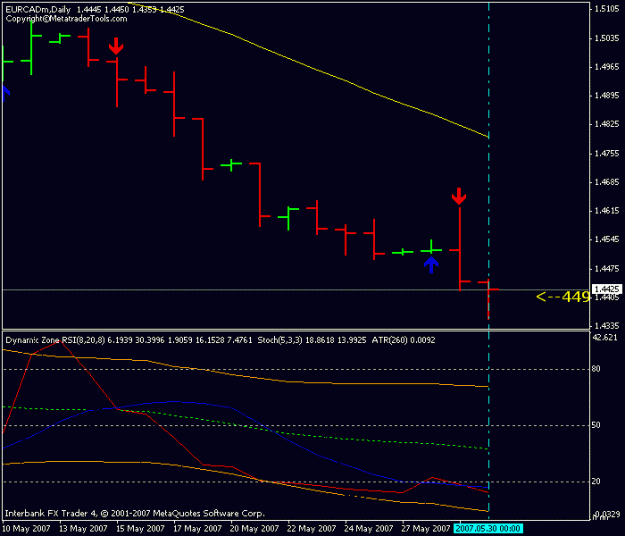Click the 17 May 2007 date label
This screenshot has height=536, width=625.
(x=198, y=529)
